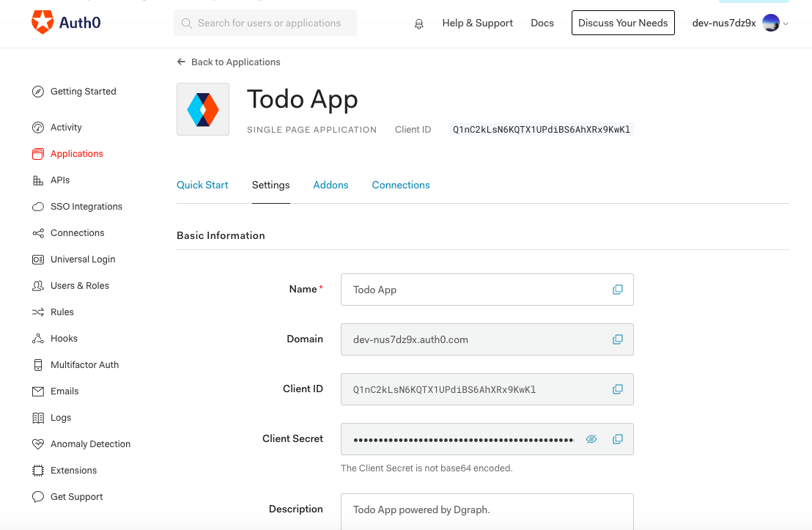Open the notifications bell
Screen dimensions: 812x530
(419, 24)
